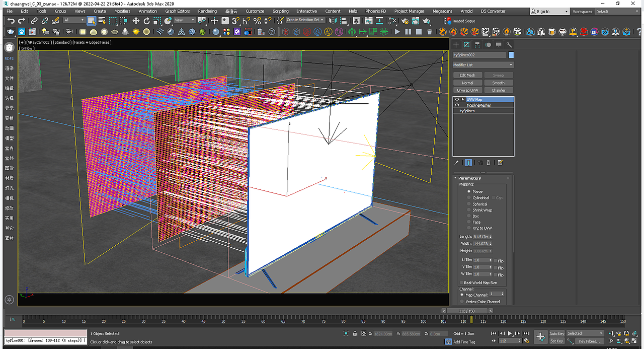Toggle UVW Map modifier visibility eye
Viewport: 644px width, 349px height.
click(x=457, y=99)
